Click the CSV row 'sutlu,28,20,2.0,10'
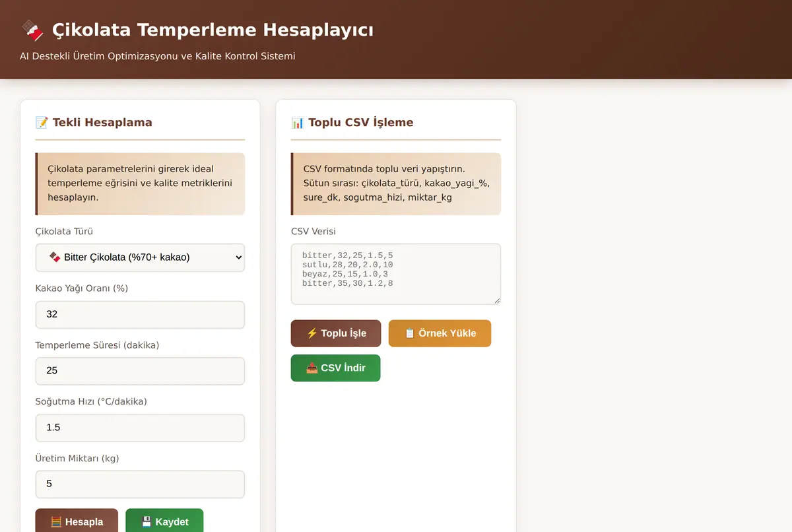The image size is (792, 532). pyautogui.click(x=348, y=264)
